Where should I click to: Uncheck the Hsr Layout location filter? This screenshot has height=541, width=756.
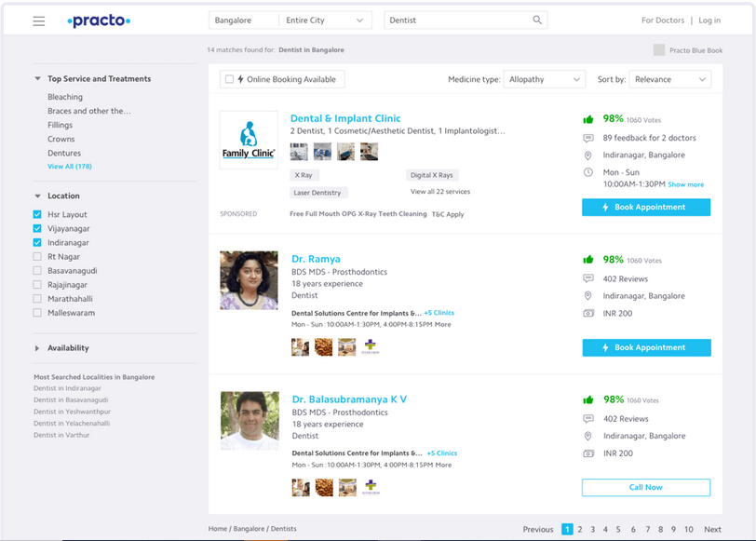pos(37,214)
